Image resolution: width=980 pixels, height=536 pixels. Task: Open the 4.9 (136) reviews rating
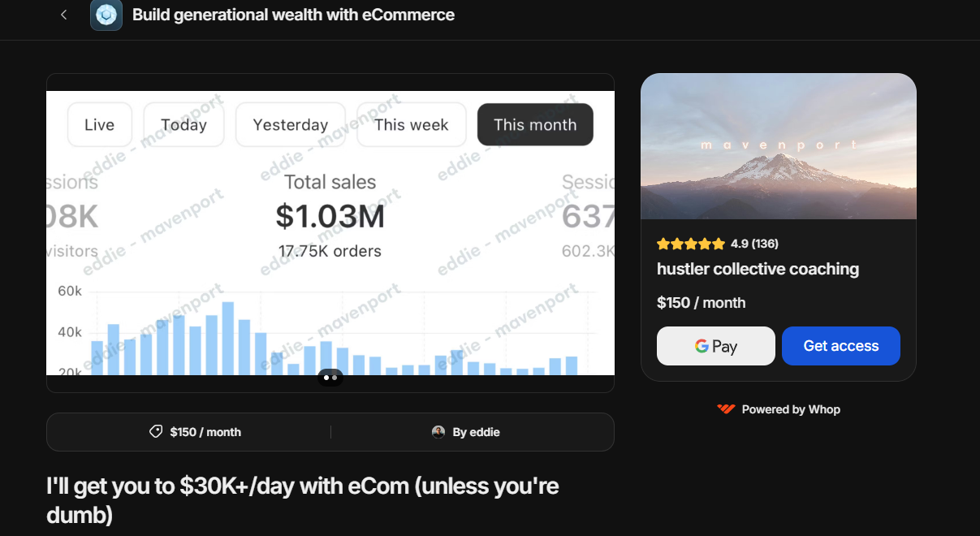[754, 244]
